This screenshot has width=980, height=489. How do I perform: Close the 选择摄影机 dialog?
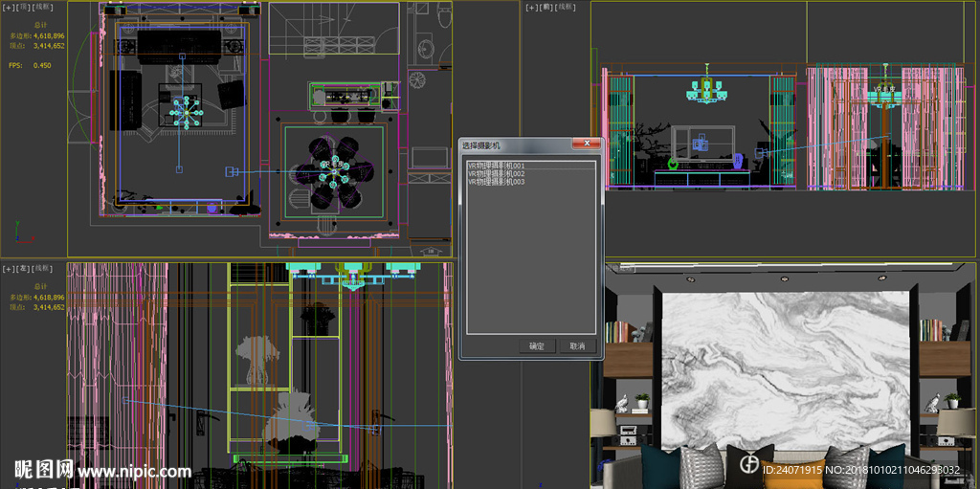tap(587, 144)
